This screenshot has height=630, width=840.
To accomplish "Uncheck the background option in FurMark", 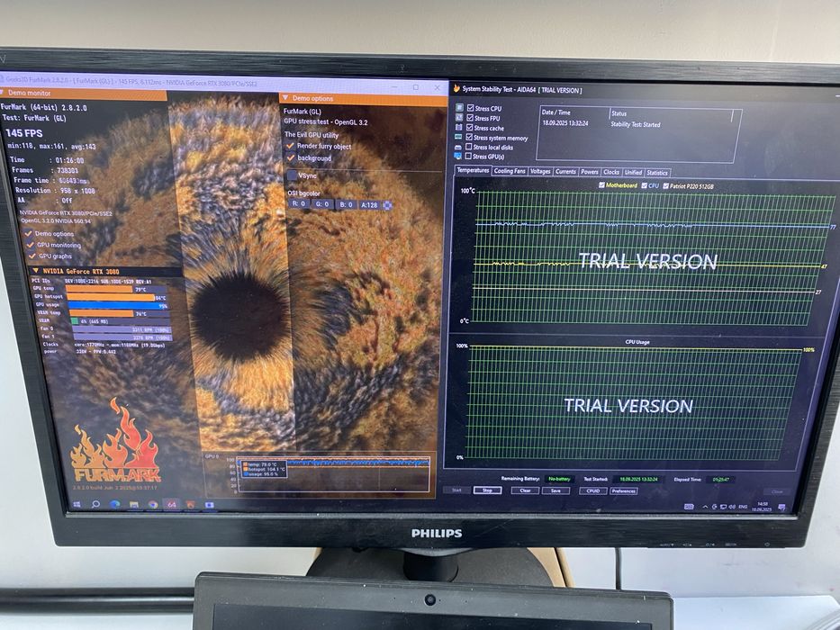I will coord(291,158).
